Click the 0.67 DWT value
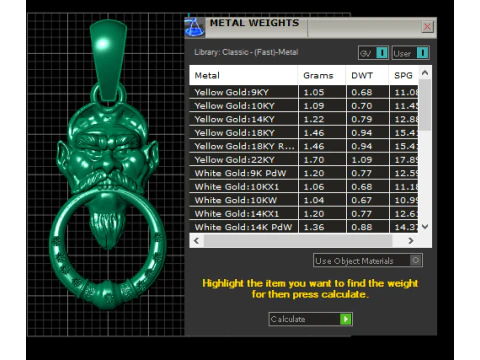Viewport: 480px width, 360px height. 362,200
